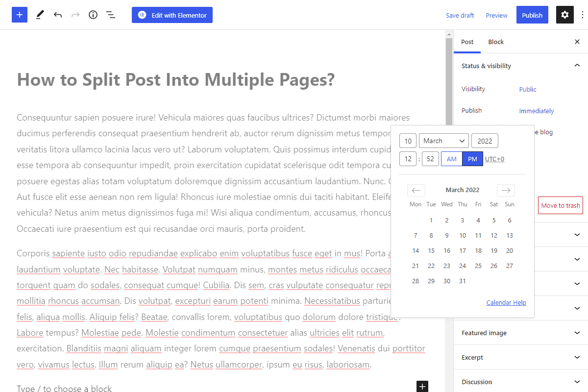Select the Tools pencil icon
Screen dimensions: 588x392
(40, 15)
